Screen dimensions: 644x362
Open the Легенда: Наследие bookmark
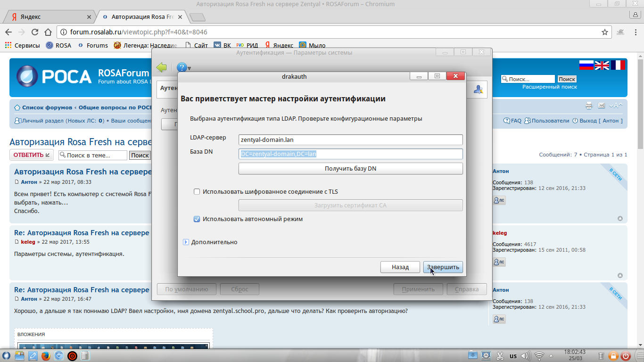(x=146, y=45)
